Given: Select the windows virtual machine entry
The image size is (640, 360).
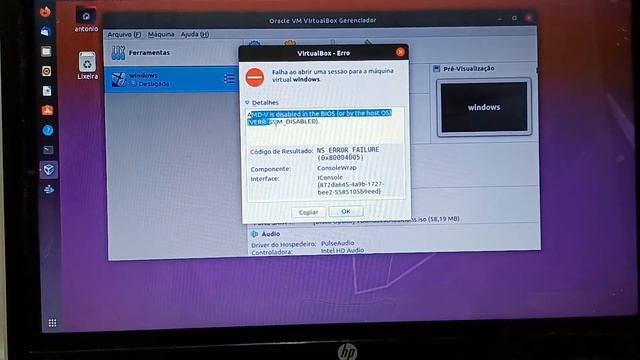Looking at the screenshot, I should click(172, 79).
